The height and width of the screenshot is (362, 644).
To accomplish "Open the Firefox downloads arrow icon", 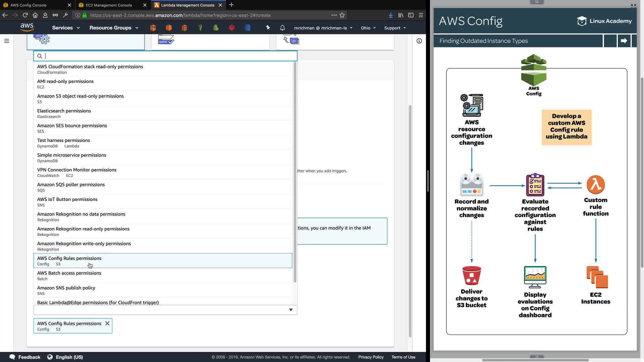I will (391, 15).
